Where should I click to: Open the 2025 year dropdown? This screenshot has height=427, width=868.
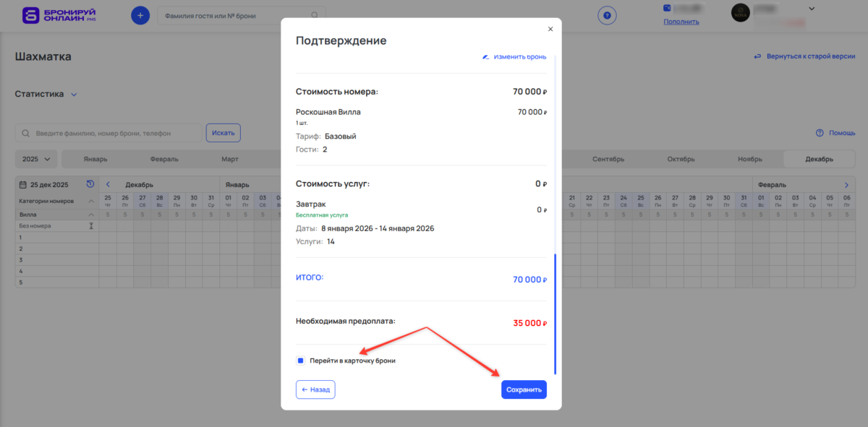point(34,158)
